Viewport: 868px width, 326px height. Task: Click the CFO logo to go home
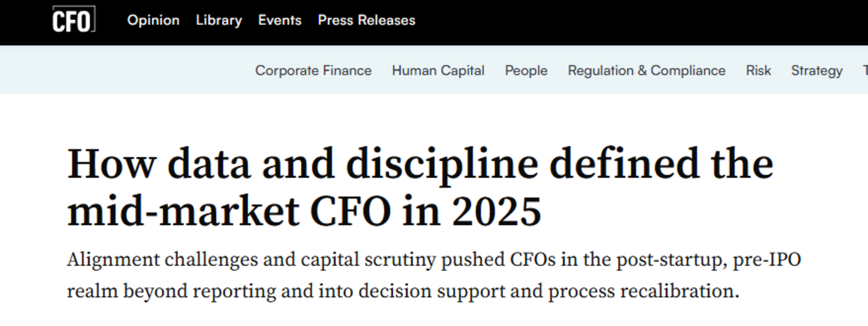[x=73, y=20]
